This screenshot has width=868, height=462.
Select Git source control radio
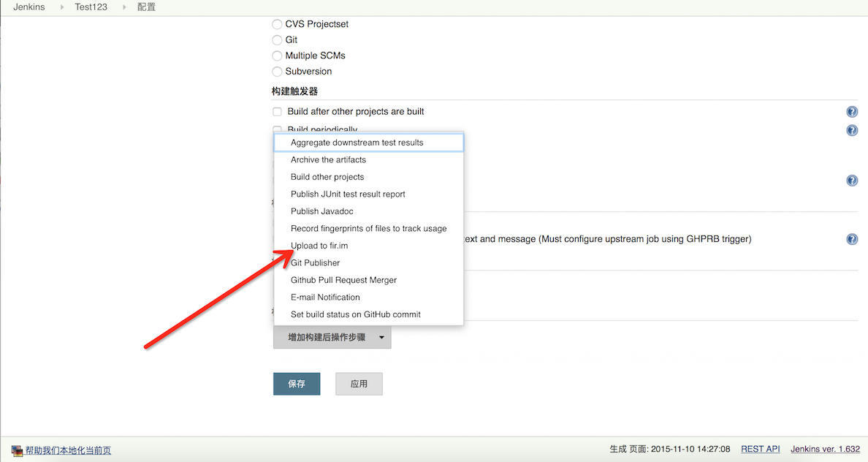277,40
